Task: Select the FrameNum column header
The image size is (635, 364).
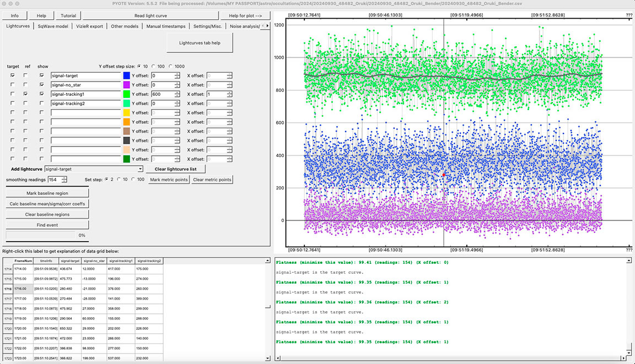Action: tap(23, 261)
